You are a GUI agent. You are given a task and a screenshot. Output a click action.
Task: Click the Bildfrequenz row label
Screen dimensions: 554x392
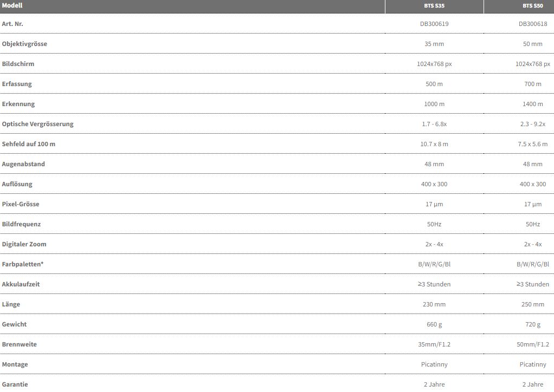(x=21, y=224)
